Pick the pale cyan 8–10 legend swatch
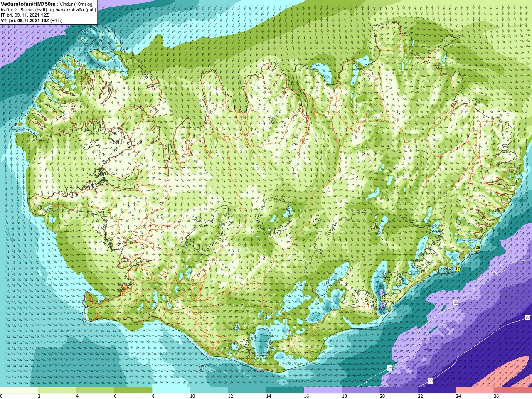 coord(171,390)
